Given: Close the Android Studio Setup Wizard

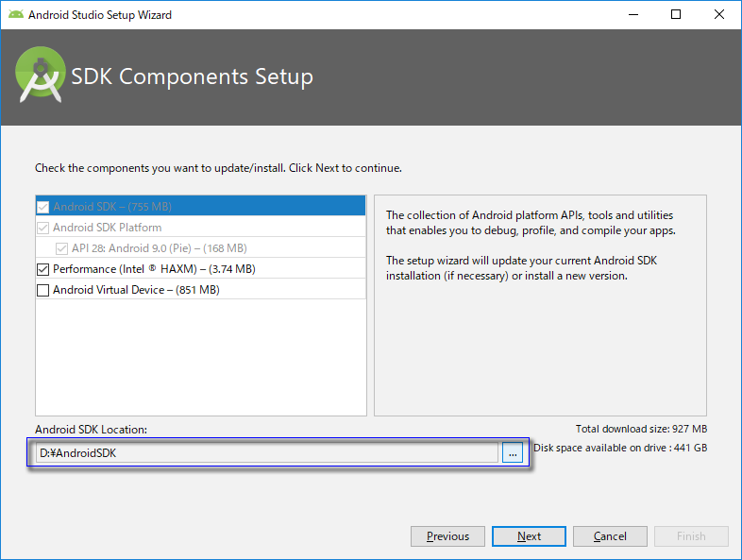Looking at the screenshot, I should (719, 15).
